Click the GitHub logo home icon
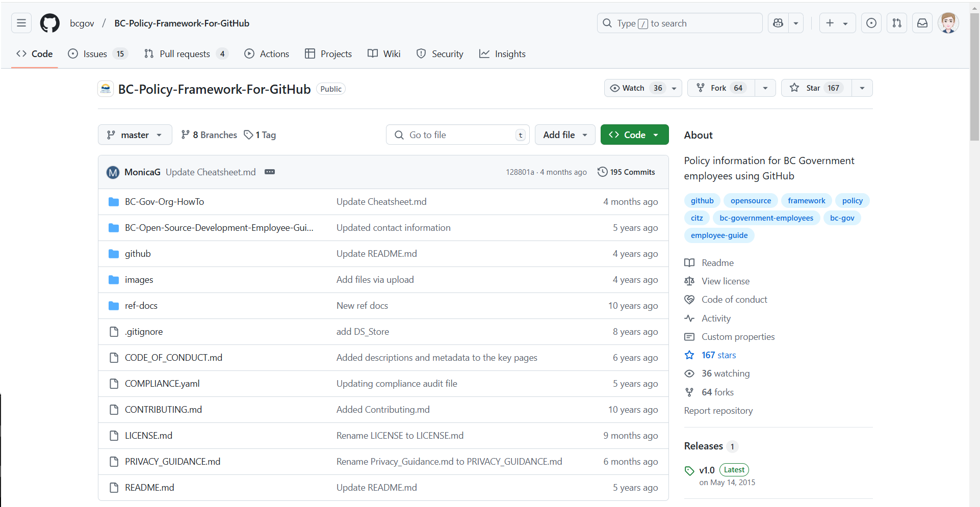980x507 pixels. (49, 23)
